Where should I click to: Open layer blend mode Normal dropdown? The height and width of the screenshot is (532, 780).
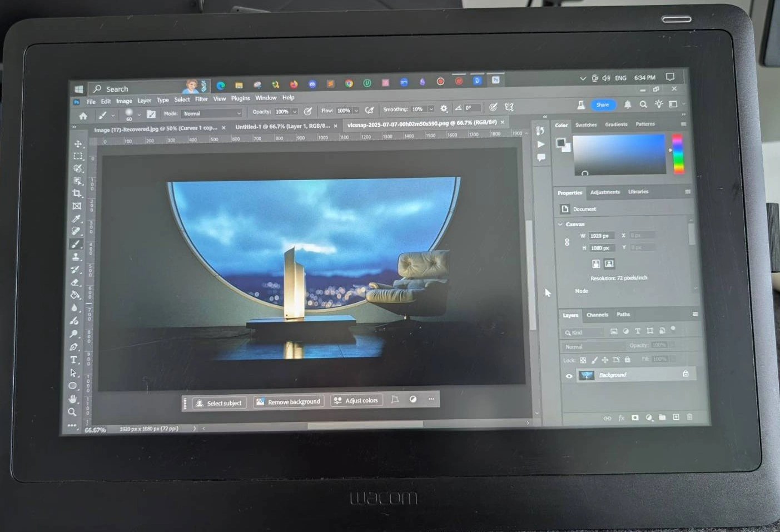(593, 346)
